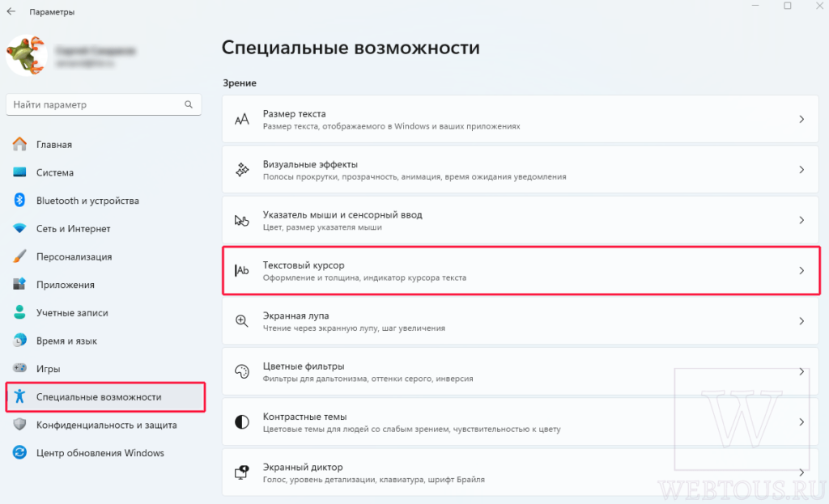Open the Текстовый курсор setting
Screen dimensions: 829x504
[x=521, y=270]
